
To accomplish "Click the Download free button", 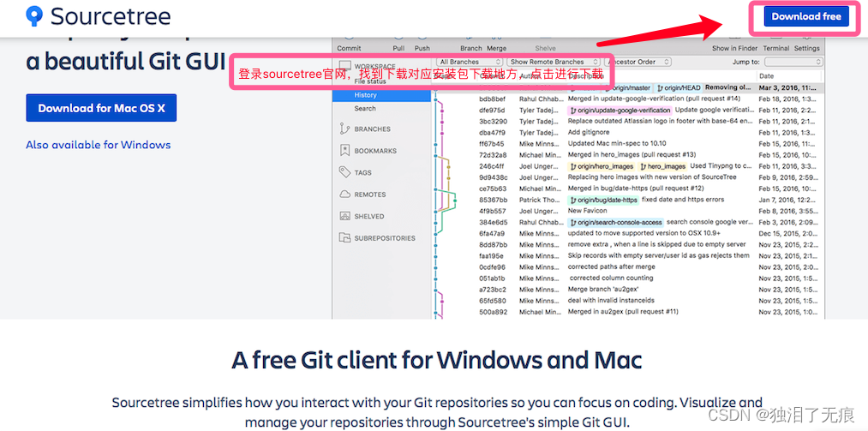I will 806,16.
